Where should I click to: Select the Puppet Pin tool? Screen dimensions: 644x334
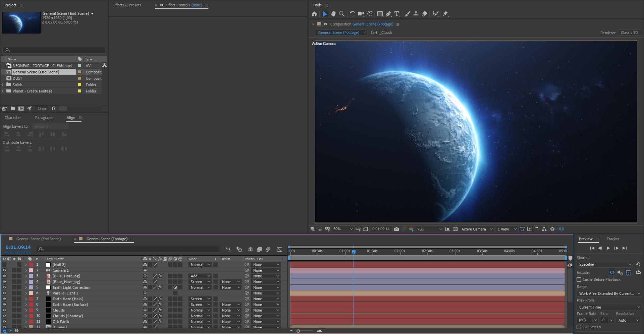(445, 14)
